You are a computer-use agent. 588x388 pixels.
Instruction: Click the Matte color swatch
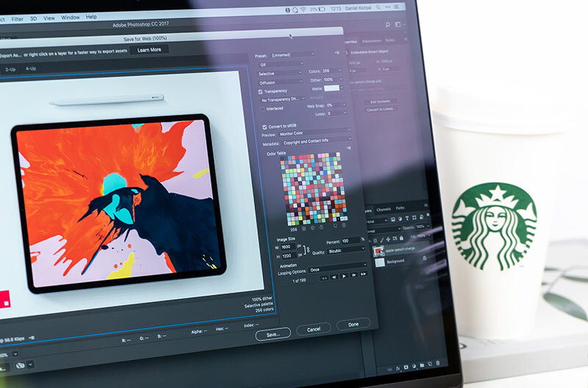331,88
